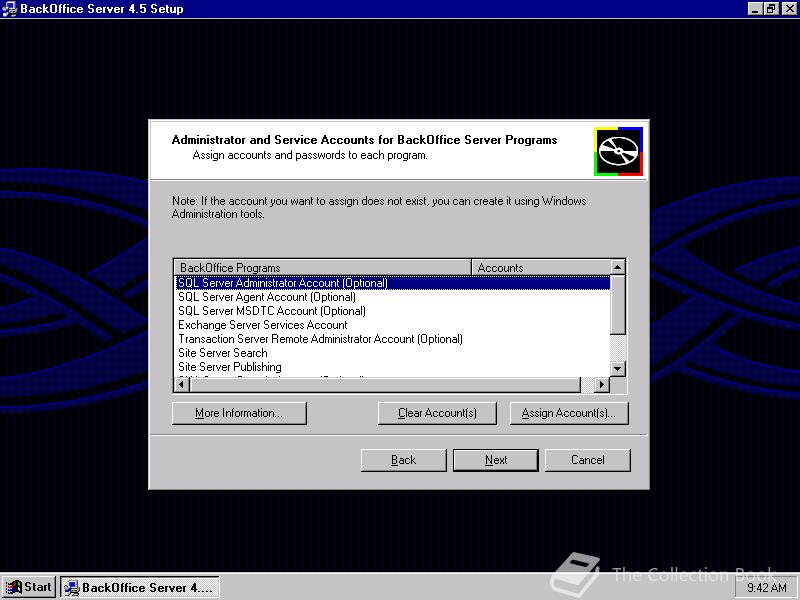This screenshot has height=600, width=800.
Task: Click the list's scroll down arrow
Action: pyautogui.click(x=617, y=368)
